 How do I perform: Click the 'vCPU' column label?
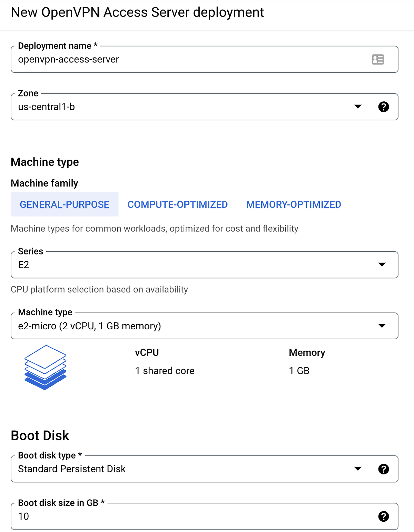pyautogui.click(x=147, y=352)
